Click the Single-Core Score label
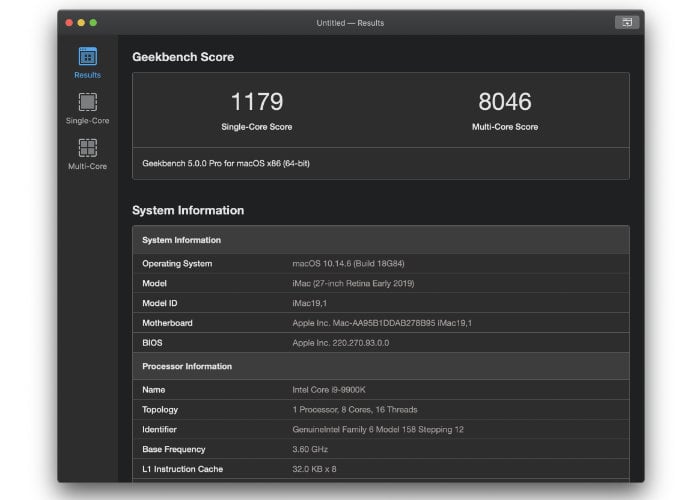The height and width of the screenshot is (500, 700). [257, 127]
